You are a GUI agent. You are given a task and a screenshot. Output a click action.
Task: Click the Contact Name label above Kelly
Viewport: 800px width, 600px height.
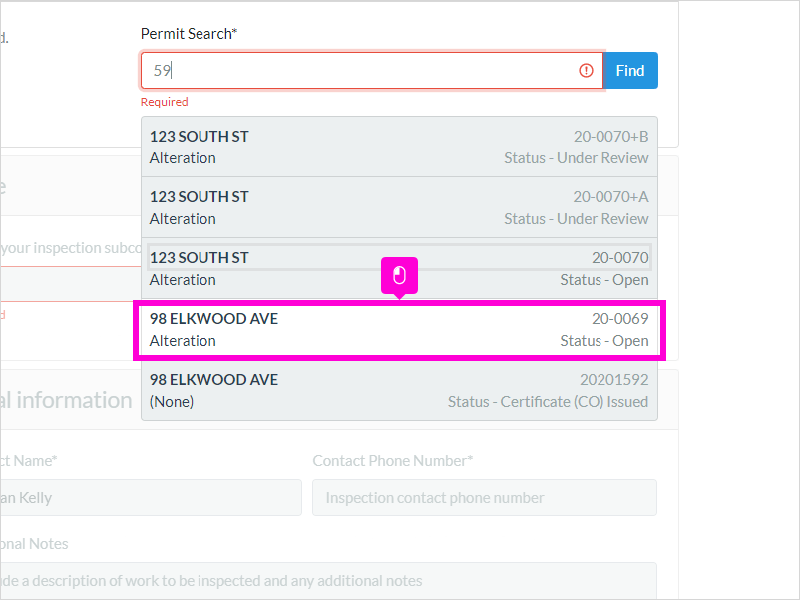29,461
